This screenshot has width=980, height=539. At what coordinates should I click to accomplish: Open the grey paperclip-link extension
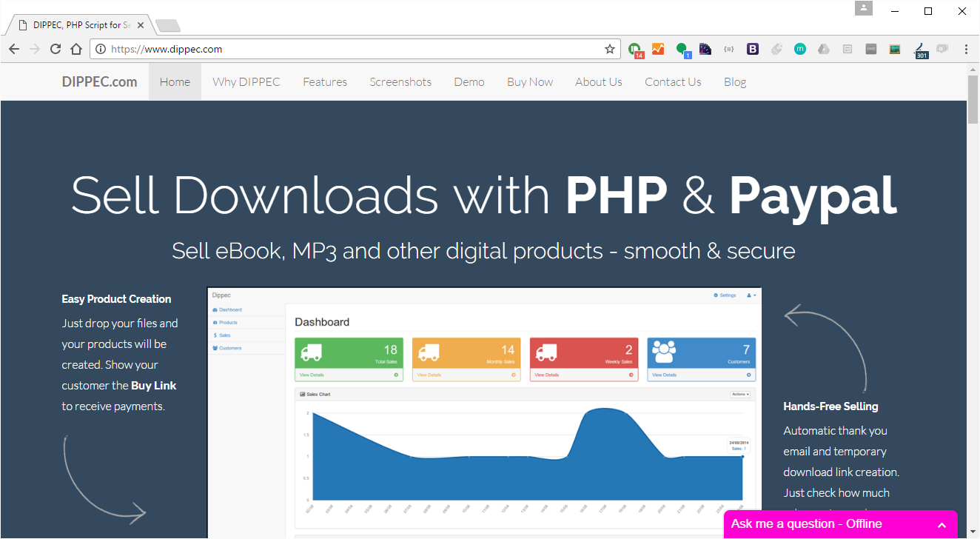coord(776,49)
